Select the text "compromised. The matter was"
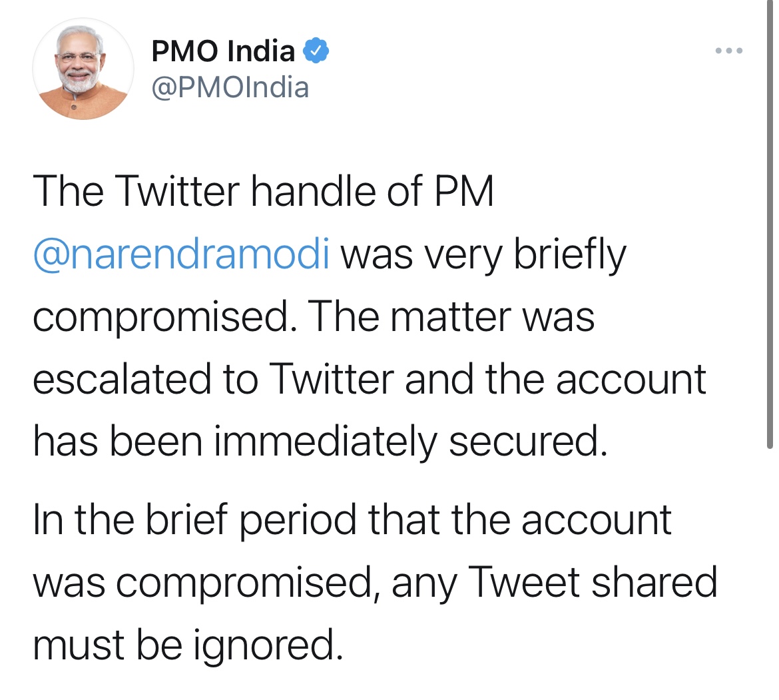The height and width of the screenshot is (700, 779). tap(313, 317)
